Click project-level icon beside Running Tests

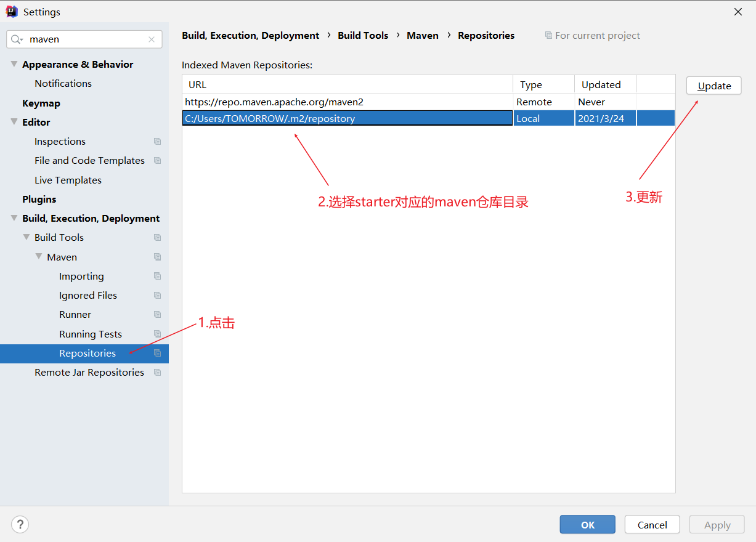click(x=157, y=334)
